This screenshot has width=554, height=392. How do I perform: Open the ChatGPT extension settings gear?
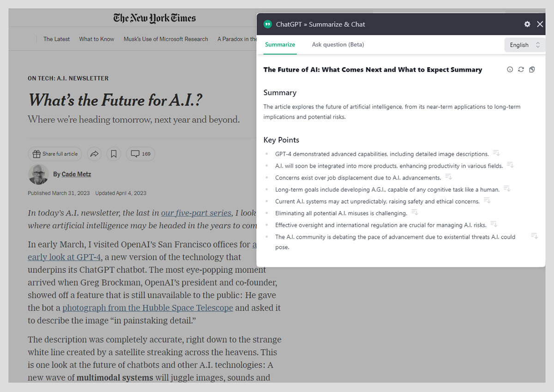pyautogui.click(x=527, y=24)
